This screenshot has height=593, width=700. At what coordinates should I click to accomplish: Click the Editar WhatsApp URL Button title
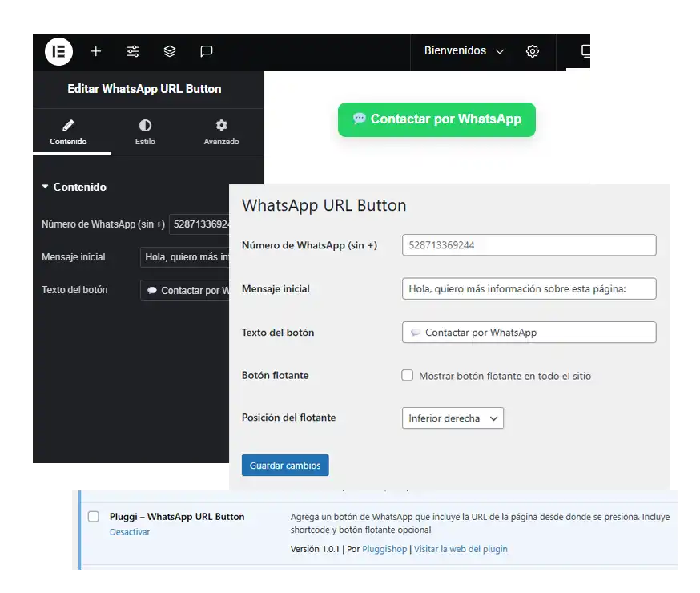pos(144,89)
